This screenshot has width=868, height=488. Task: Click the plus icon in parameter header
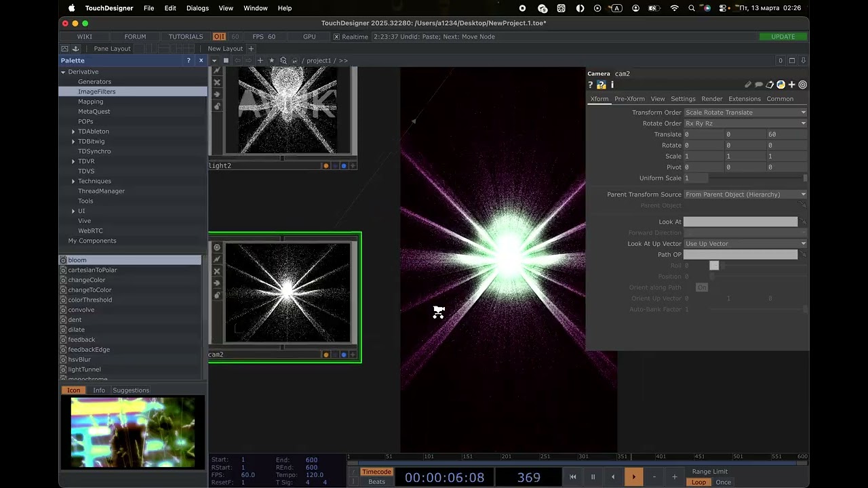[791, 85]
